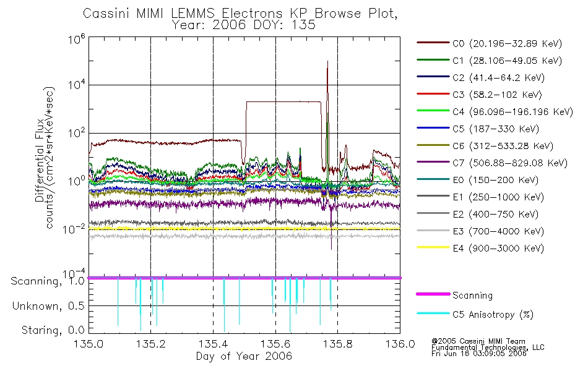This screenshot has height=371, width=588.
Task: Click the C1 green legend line swatch
Action: 433,60
